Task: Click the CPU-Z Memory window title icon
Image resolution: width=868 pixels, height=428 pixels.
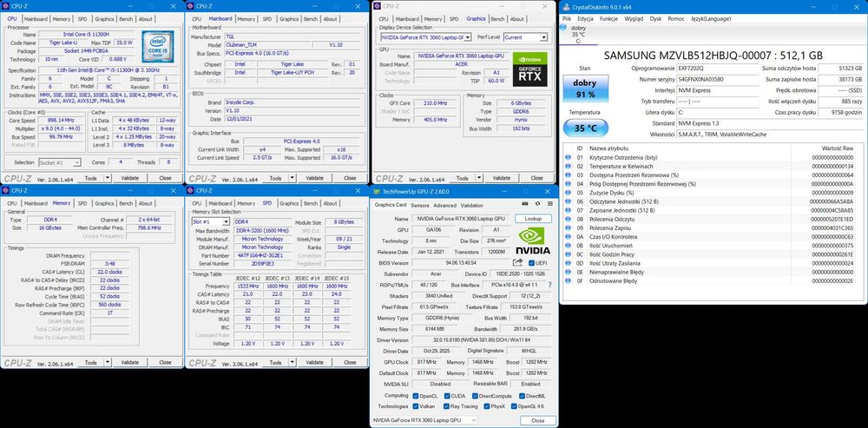Action: coord(5,190)
